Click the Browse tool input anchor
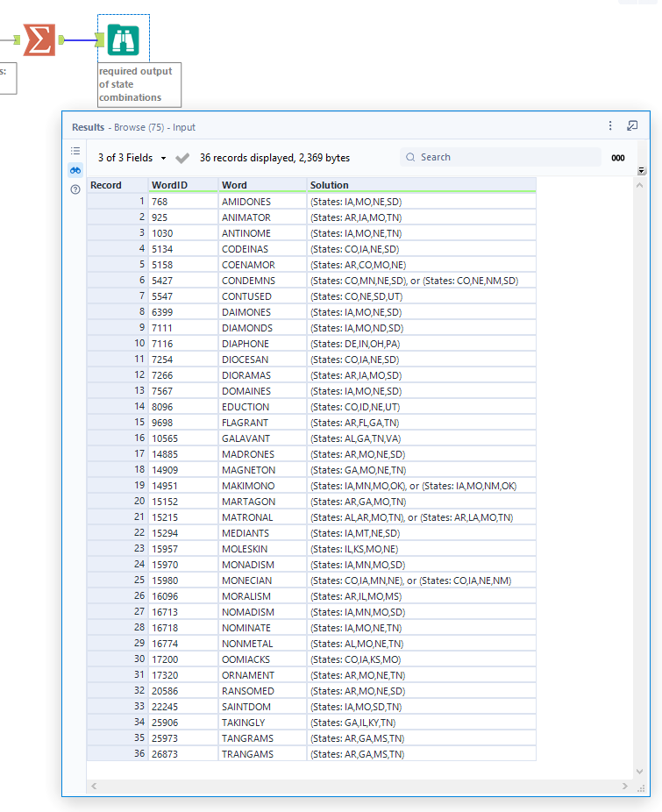The height and width of the screenshot is (812, 662). 100,39
